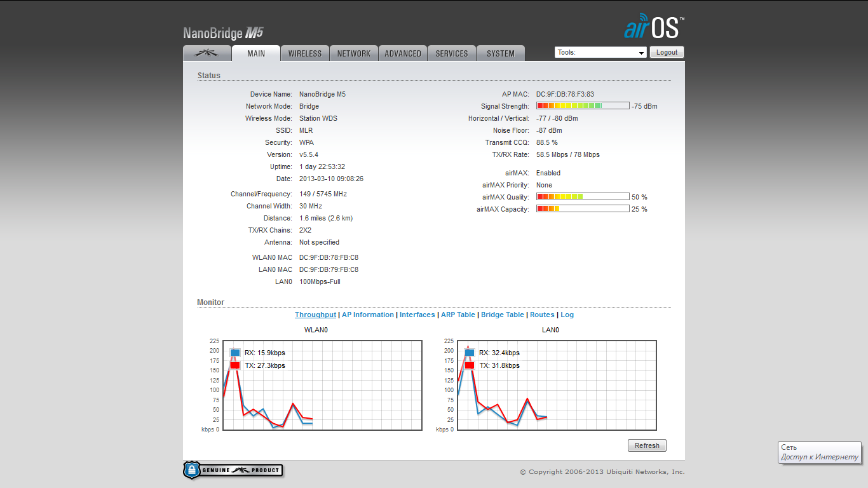Click blue RX legend square in WLAN0 graph
868x488 pixels.
[x=235, y=353]
